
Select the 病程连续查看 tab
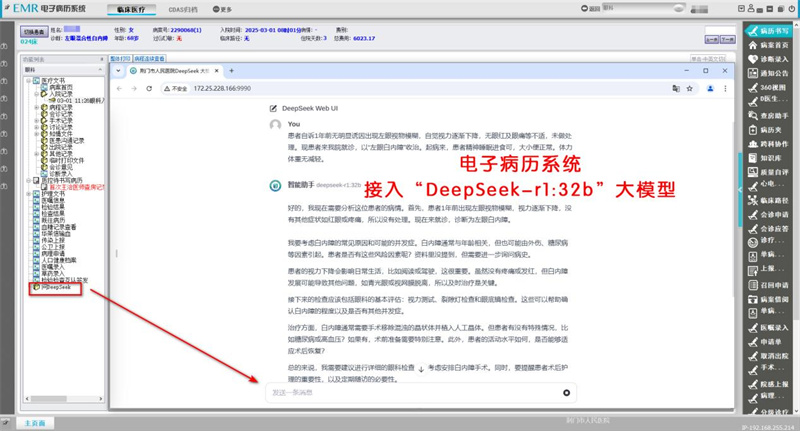click(x=149, y=59)
